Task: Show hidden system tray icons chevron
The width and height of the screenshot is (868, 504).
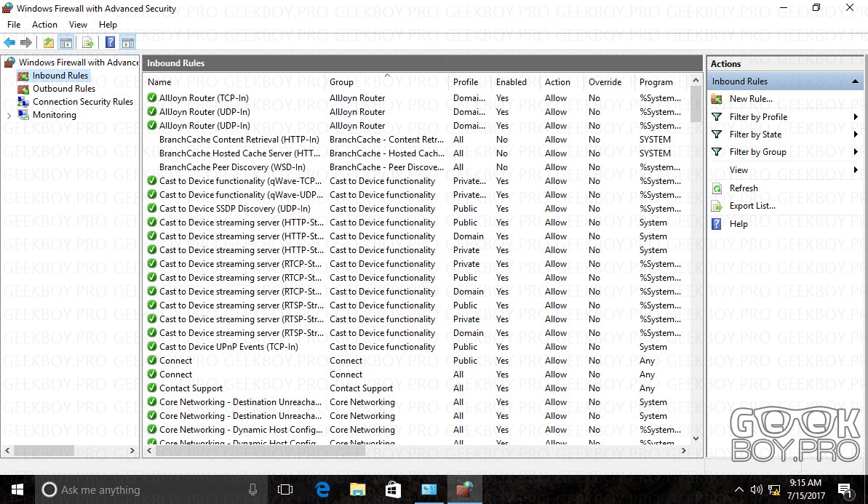Action: click(x=739, y=489)
